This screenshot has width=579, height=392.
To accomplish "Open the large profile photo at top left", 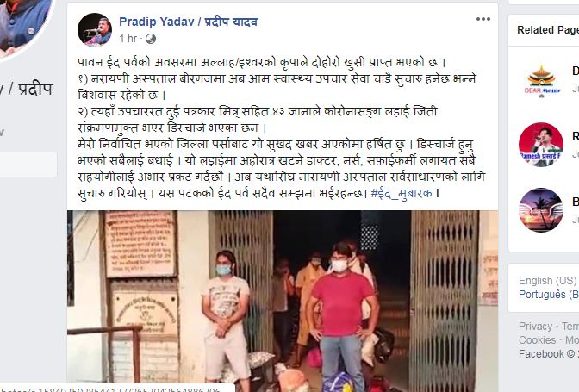I will [x=22, y=24].
